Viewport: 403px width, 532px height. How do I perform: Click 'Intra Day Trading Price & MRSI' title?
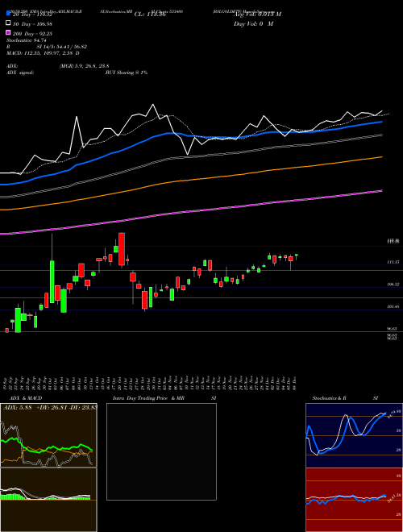164,398
